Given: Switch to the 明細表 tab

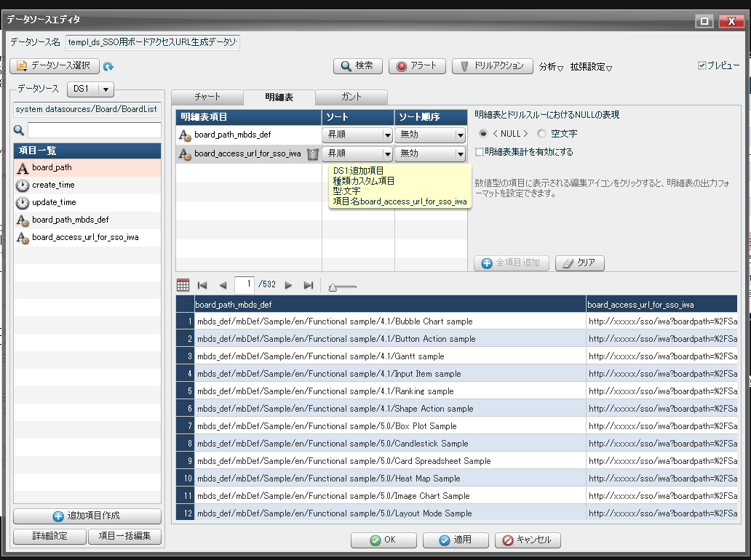Looking at the screenshot, I should click(x=279, y=97).
